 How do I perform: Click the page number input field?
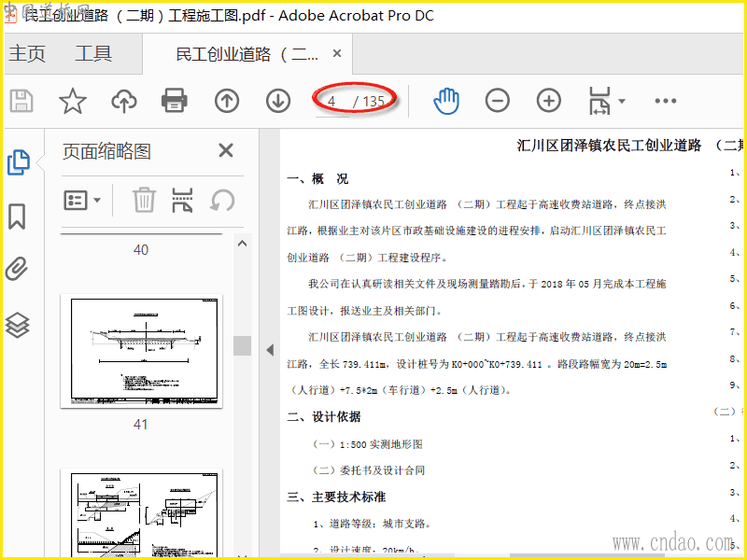point(332,102)
